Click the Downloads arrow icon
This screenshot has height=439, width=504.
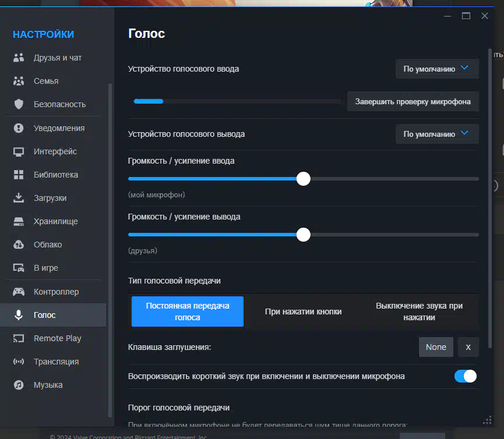pyautogui.click(x=19, y=198)
